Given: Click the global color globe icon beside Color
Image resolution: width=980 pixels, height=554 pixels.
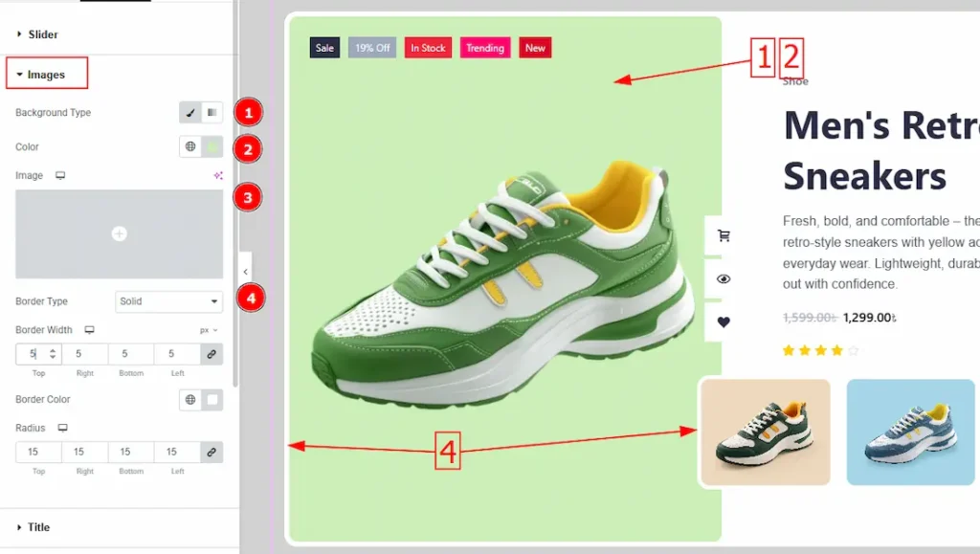Looking at the screenshot, I should point(190,147).
